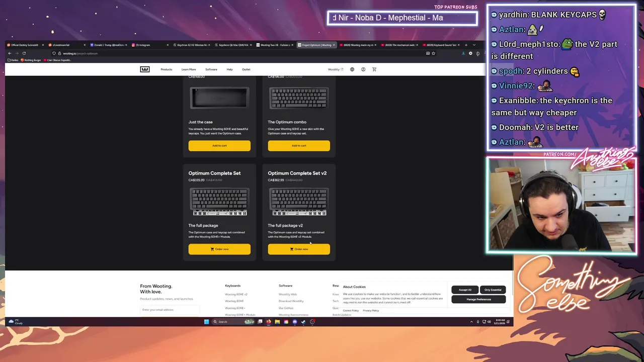Select the Just the case product image
The width and height of the screenshot is (644, 362).
pyautogui.click(x=219, y=98)
